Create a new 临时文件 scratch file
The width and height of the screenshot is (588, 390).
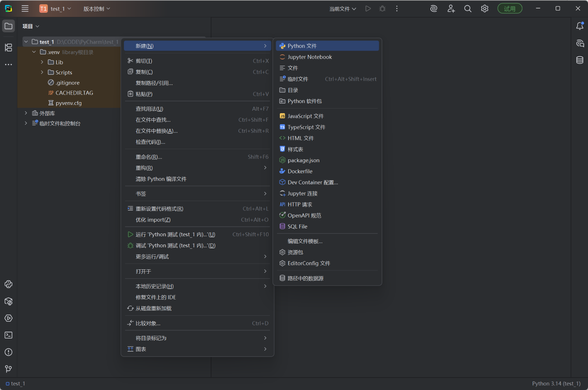[x=327, y=79]
